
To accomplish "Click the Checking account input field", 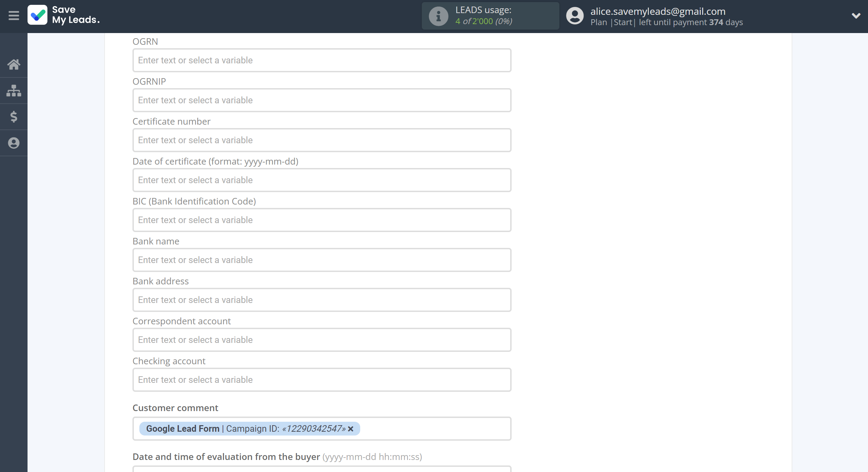I will (x=322, y=380).
